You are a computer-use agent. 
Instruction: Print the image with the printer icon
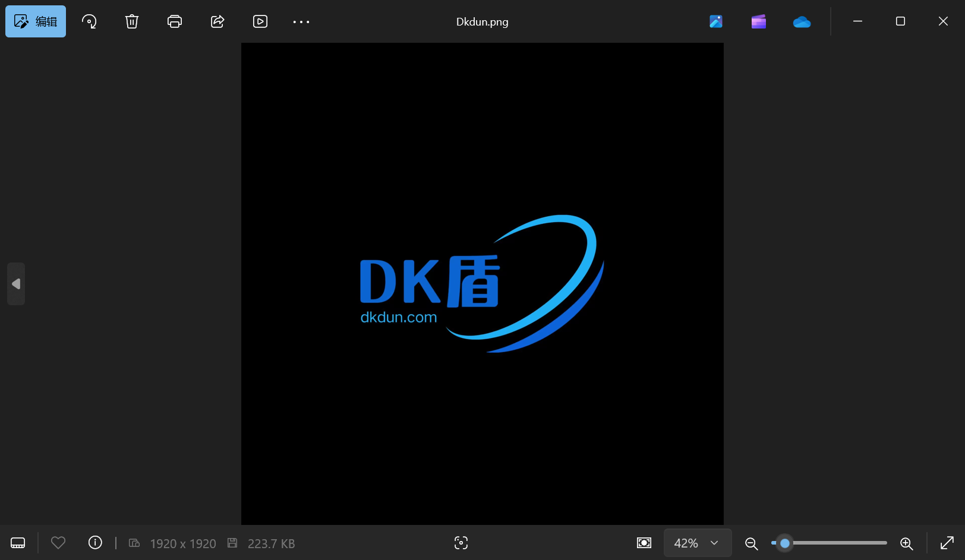(175, 21)
